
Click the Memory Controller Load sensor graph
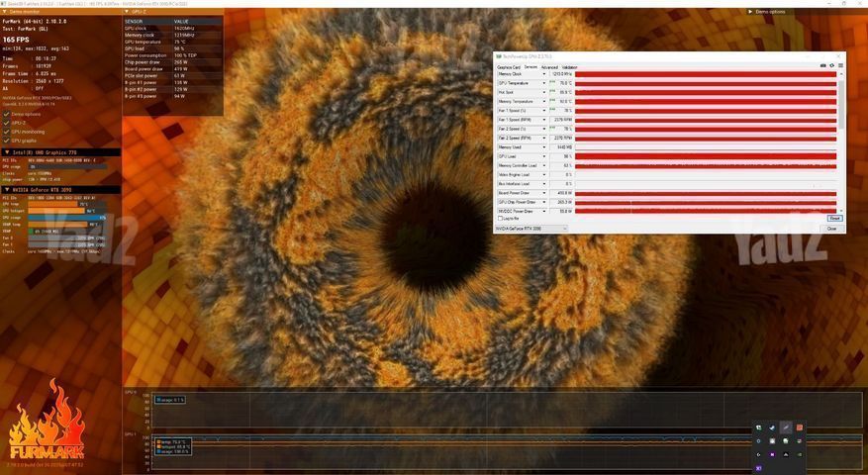[x=706, y=165]
